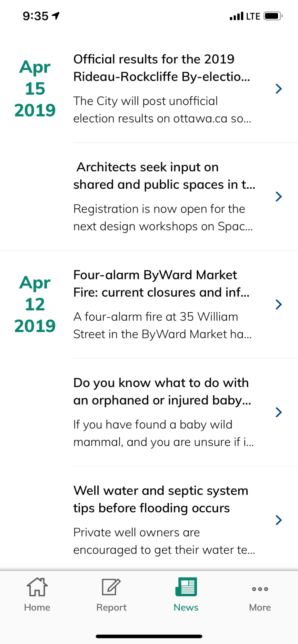Switch to the Home tab label
The width and height of the screenshot is (298, 644).
37,607
